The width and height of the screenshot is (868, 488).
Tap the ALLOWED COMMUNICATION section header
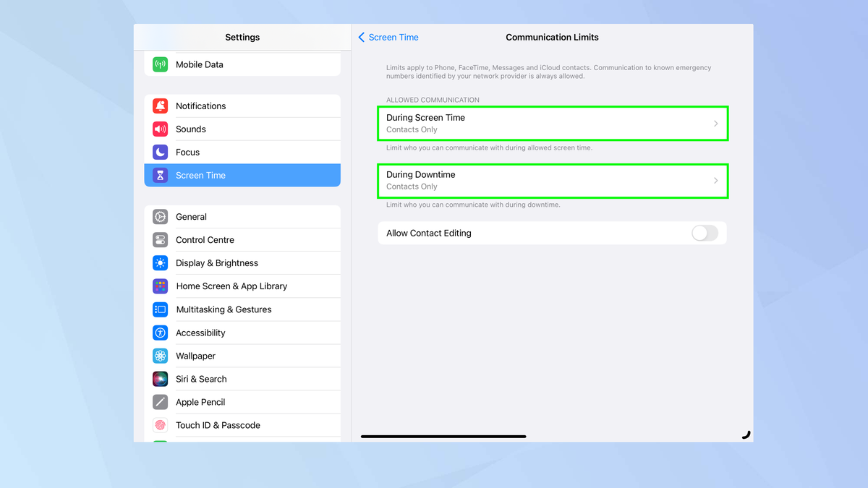433,100
